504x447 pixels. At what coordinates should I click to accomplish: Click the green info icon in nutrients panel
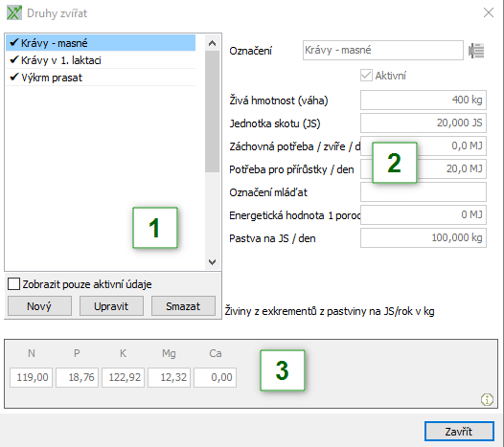click(487, 399)
